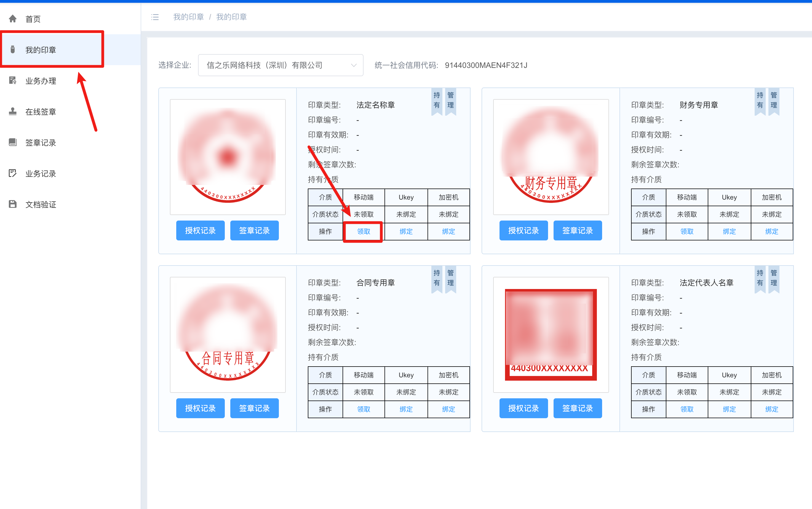Viewport: 812px width, 509px height.
Task: Click the save icon beside 文档验证
Action: pyautogui.click(x=13, y=204)
